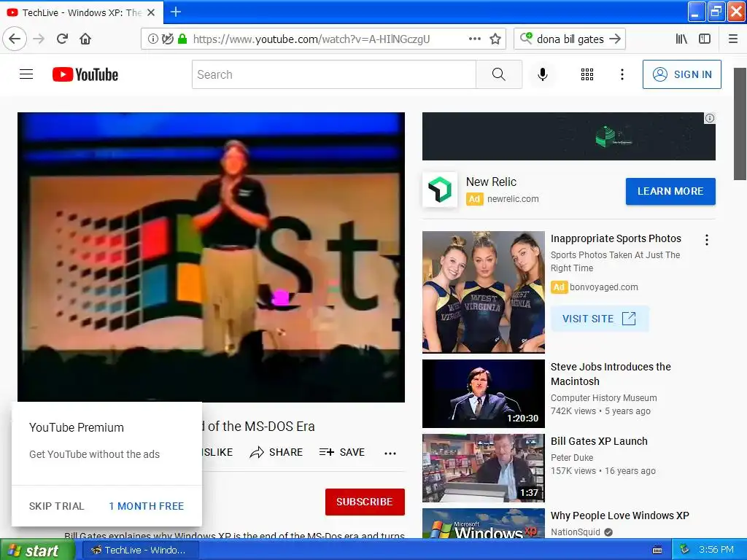Screen dimensions: 747x560
Task: Open YouTube settings three-dot menu
Action: point(622,74)
